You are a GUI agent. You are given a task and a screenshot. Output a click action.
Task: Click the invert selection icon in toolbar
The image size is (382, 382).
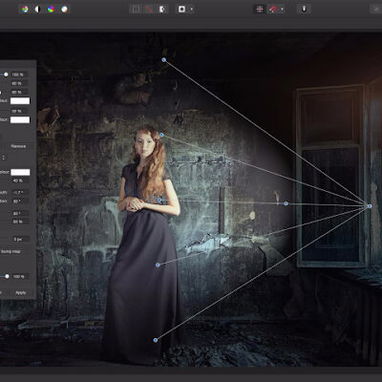pyautogui.click(x=162, y=9)
